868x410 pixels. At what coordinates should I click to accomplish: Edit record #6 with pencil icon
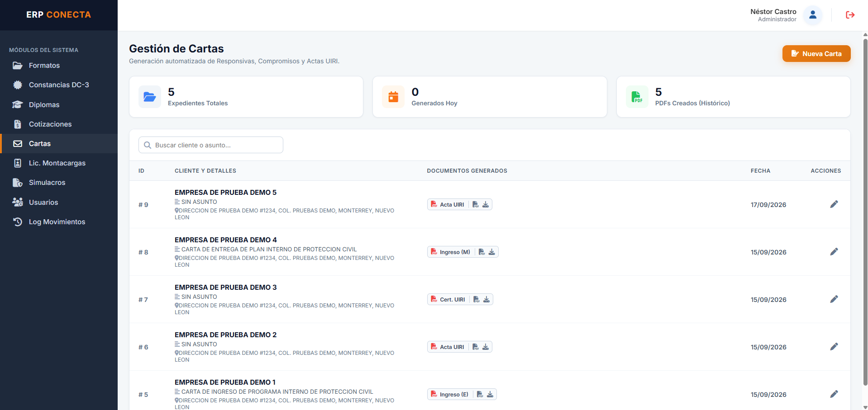coord(834,347)
